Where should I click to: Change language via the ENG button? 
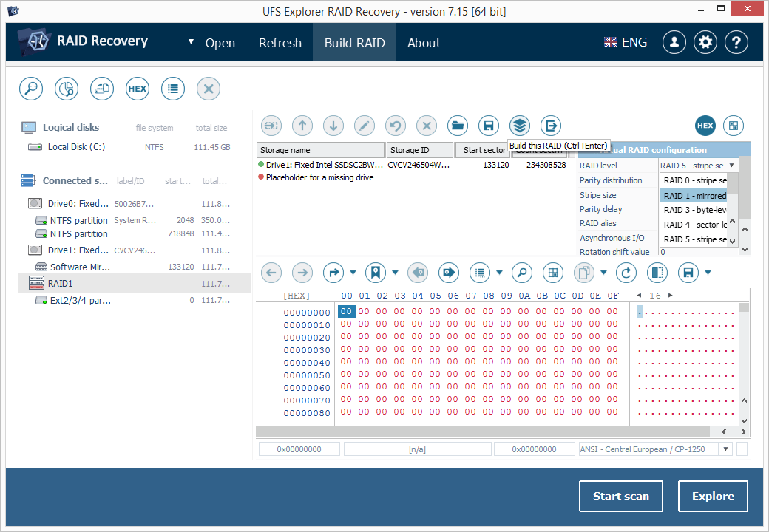click(626, 43)
